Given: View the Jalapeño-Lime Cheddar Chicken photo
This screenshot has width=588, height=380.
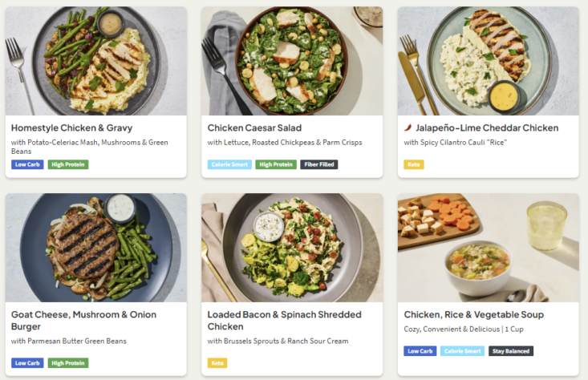Looking at the screenshot, I should coord(488,61).
